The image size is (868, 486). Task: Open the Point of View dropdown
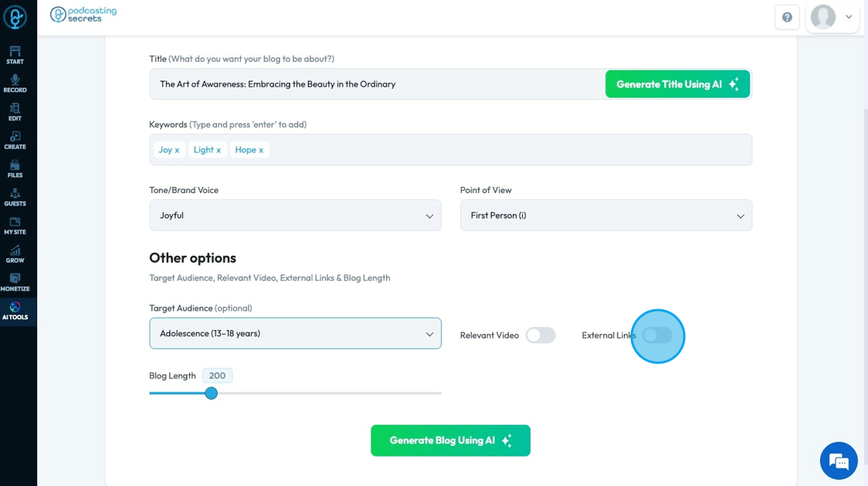[x=606, y=215]
